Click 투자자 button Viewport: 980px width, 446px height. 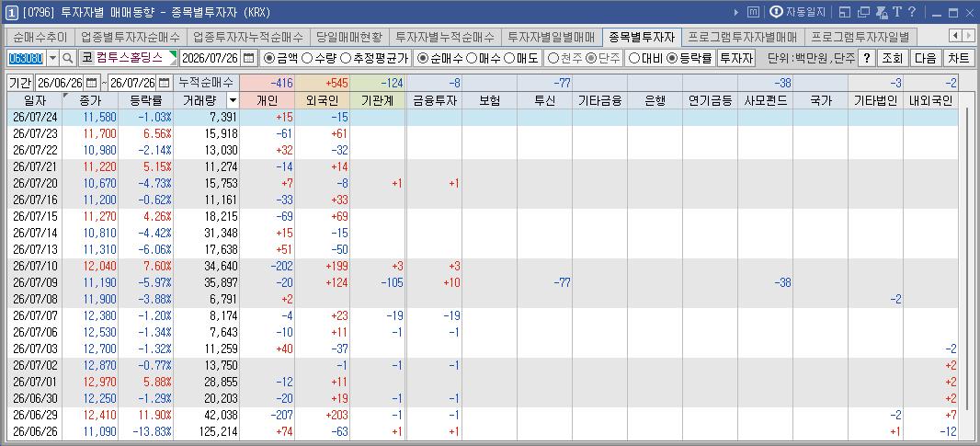(736, 58)
